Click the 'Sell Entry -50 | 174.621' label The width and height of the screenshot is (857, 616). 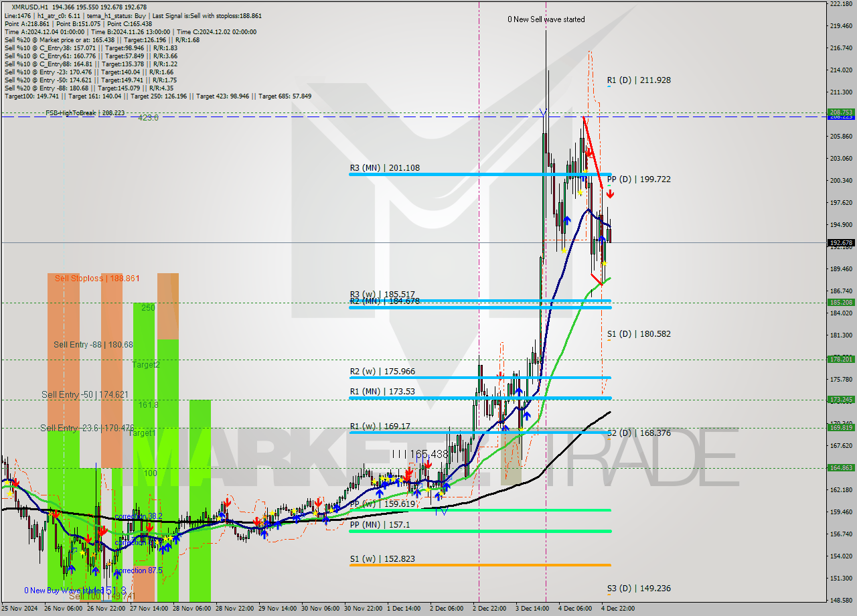click(84, 395)
